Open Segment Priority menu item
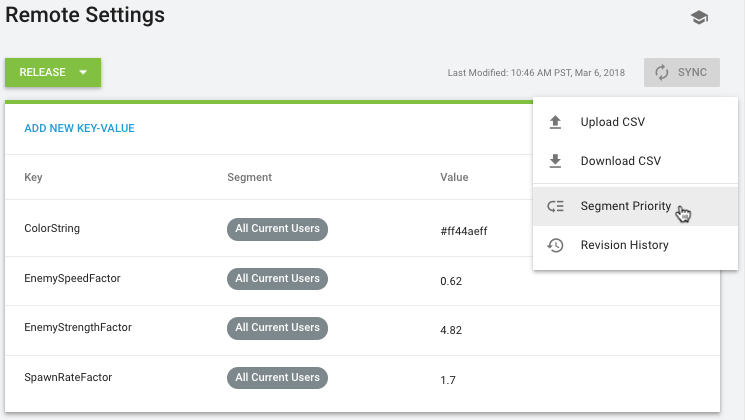Screen dimensions: 745x420 (x=625, y=206)
